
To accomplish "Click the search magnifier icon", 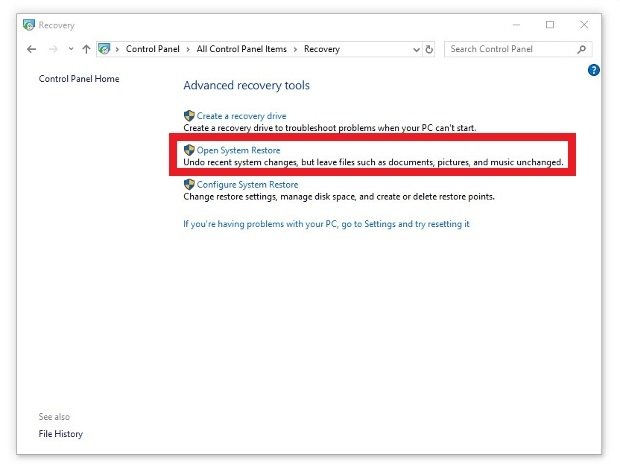I will point(581,49).
